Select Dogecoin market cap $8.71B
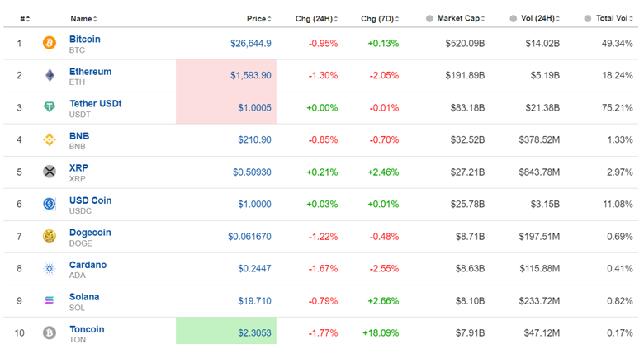This screenshot has height=344, width=644. pyautogui.click(x=470, y=237)
